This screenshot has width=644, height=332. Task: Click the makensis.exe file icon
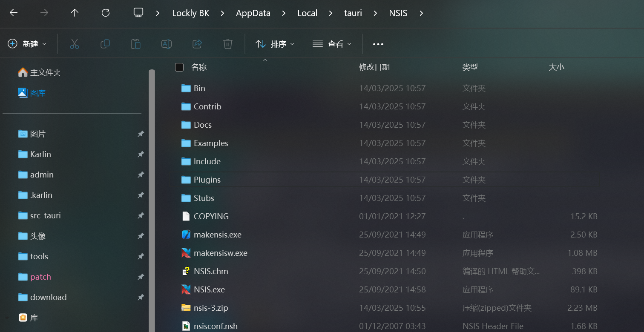[x=186, y=235]
